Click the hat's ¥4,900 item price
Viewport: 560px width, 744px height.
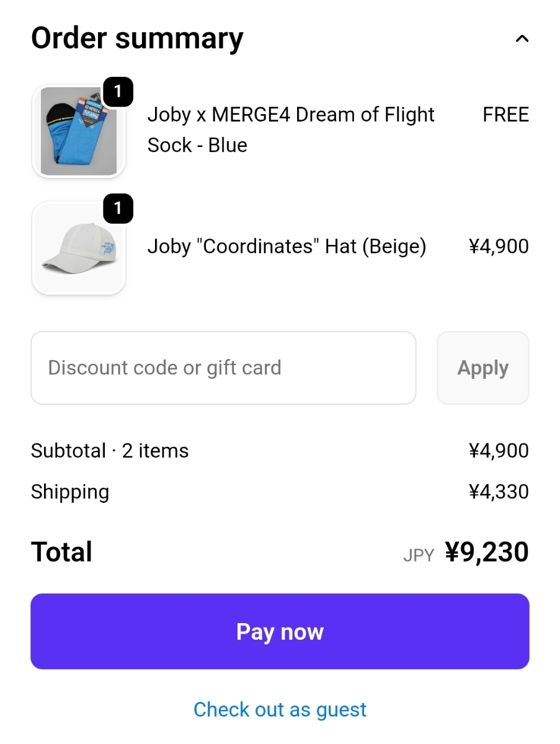499,247
